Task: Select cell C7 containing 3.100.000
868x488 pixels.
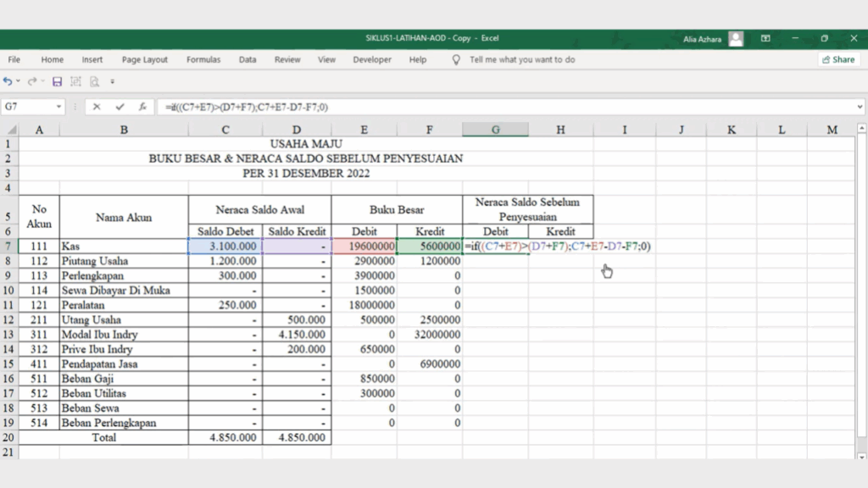Action: (x=225, y=246)
